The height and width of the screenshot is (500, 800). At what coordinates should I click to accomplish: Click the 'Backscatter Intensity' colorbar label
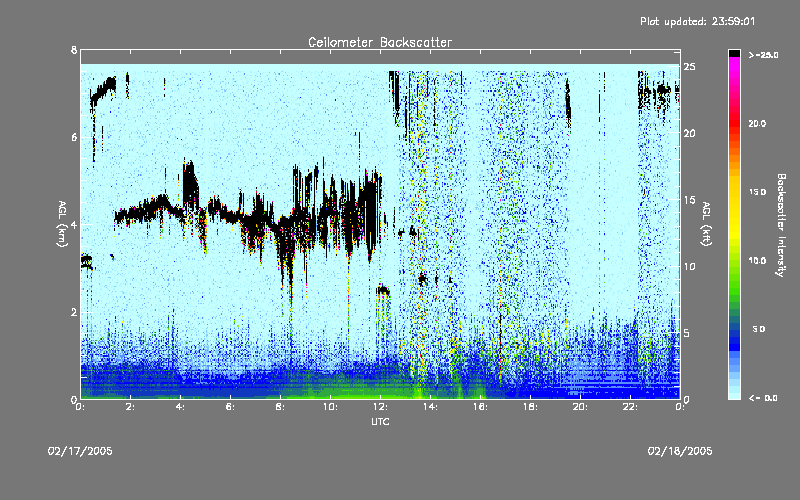pyautogui.click(x=781, y=225)
